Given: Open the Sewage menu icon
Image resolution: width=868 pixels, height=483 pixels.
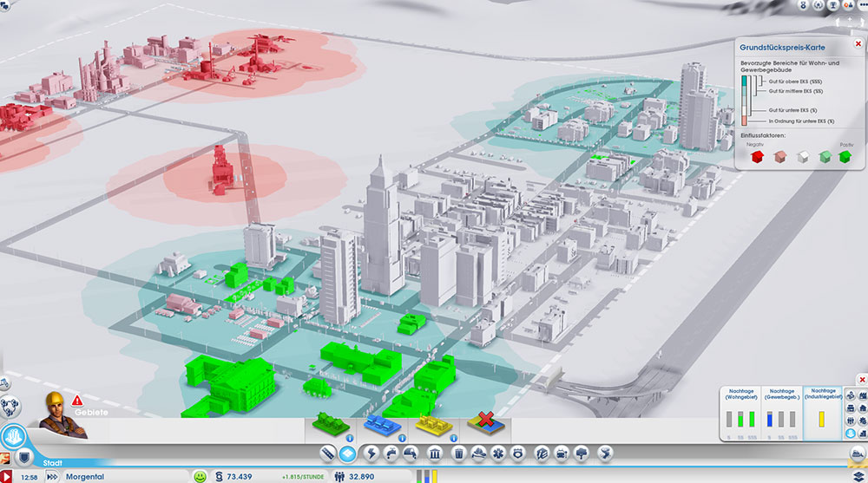Looking at the screenshot, I should 411,454.
